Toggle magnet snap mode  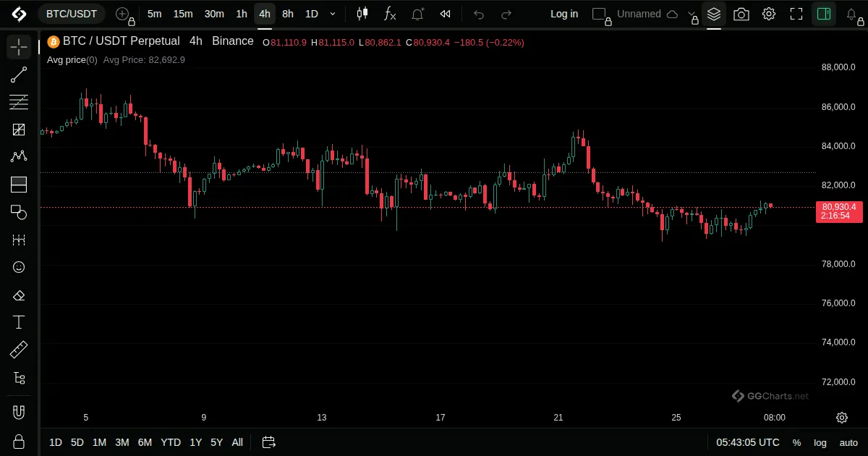(19, 413)
